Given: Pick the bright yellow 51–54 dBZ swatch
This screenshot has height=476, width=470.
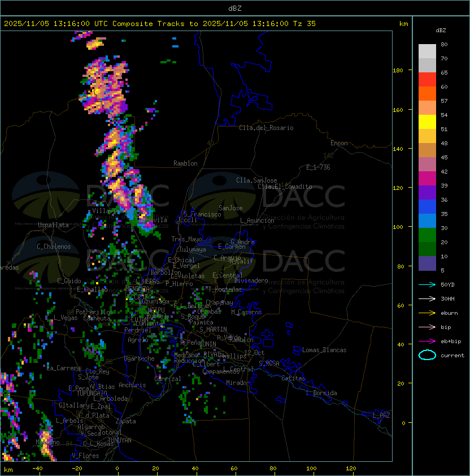Looking at the screenshot, I should (427, 122).
